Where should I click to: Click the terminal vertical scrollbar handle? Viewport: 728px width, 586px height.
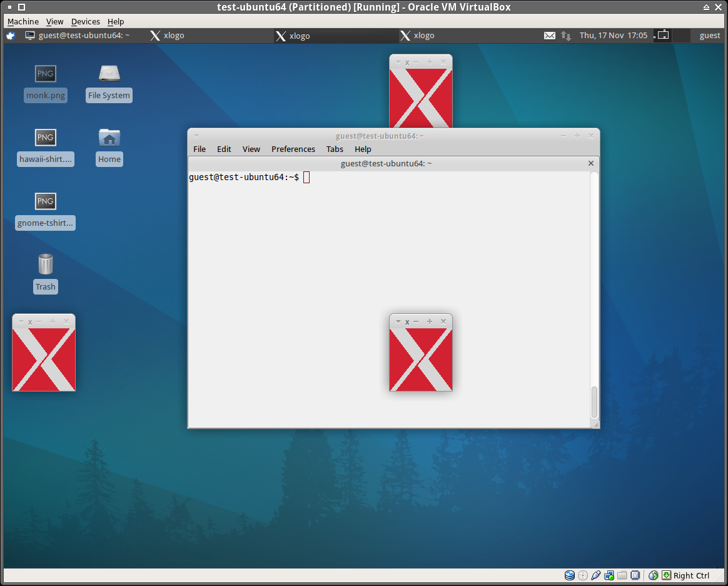594,402
